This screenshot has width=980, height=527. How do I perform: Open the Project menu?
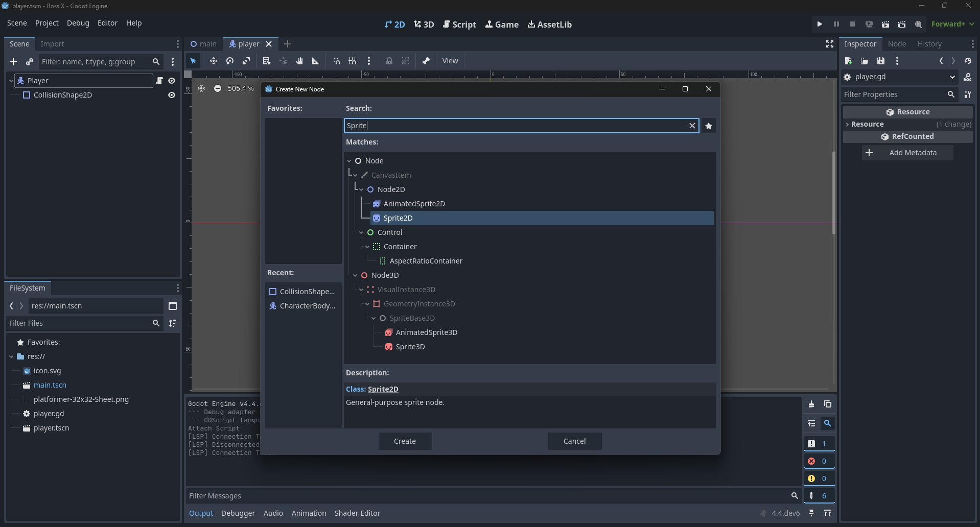[x=47, y=23]
